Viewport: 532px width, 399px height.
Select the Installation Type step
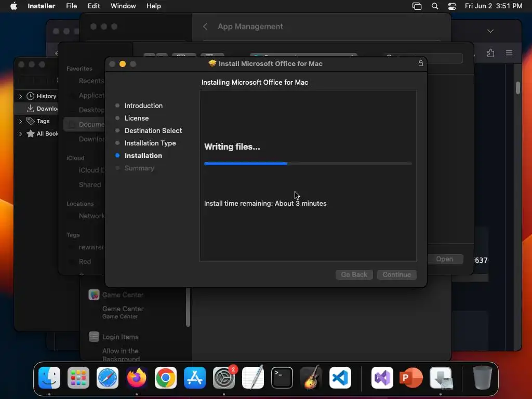click(150, 143)
